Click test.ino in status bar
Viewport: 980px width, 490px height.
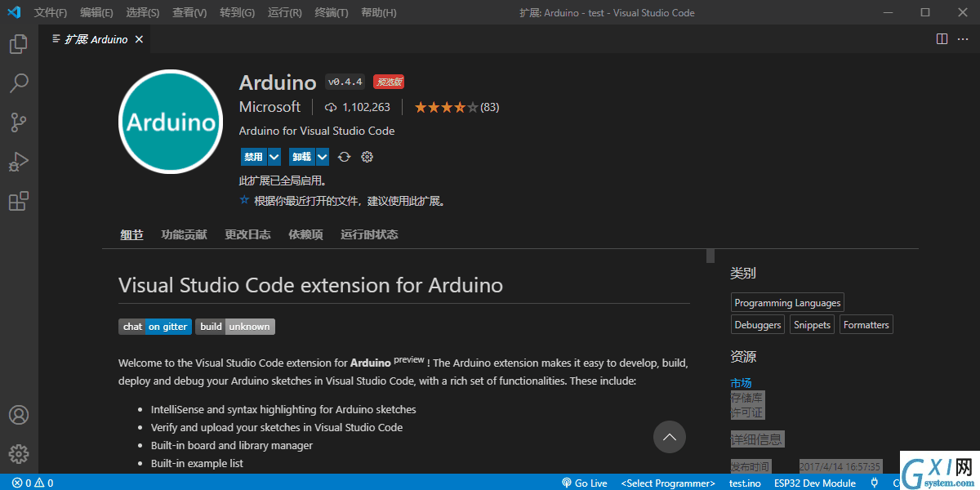click(x=745, y=483)
